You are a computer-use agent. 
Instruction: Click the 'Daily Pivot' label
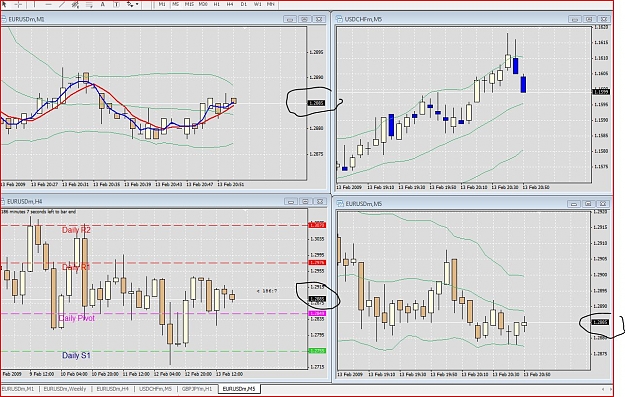point(77,318)
